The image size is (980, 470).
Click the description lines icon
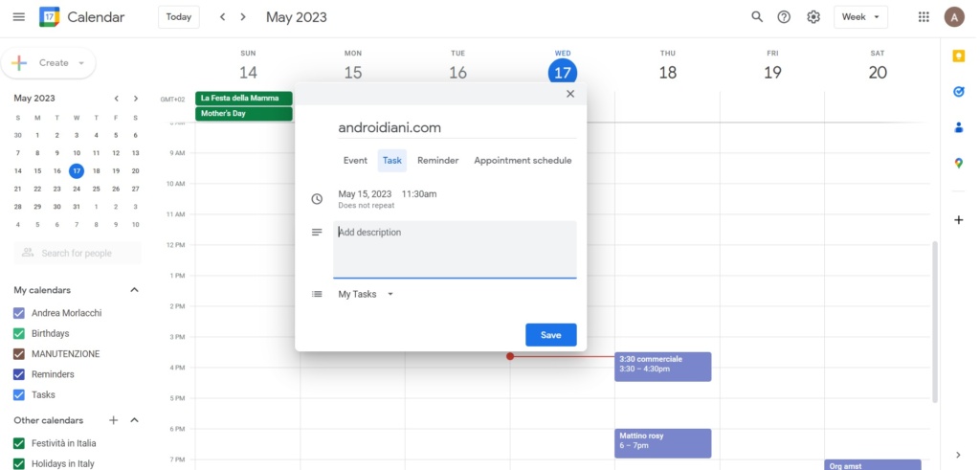point(317,233)
